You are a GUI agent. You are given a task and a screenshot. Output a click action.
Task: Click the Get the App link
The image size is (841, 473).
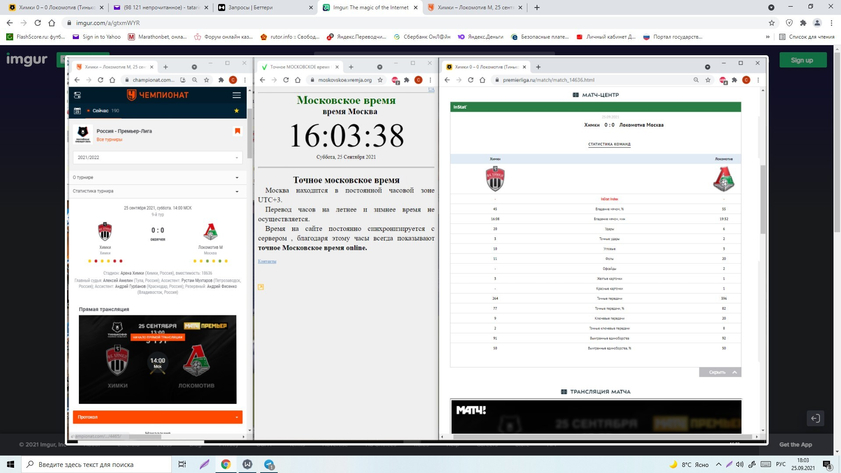tap(795, 445)
